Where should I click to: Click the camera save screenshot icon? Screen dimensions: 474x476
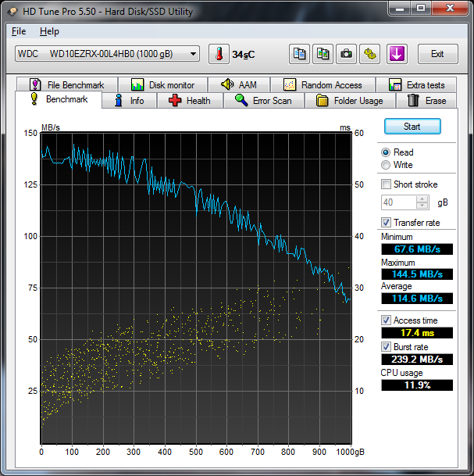point(346,54)
